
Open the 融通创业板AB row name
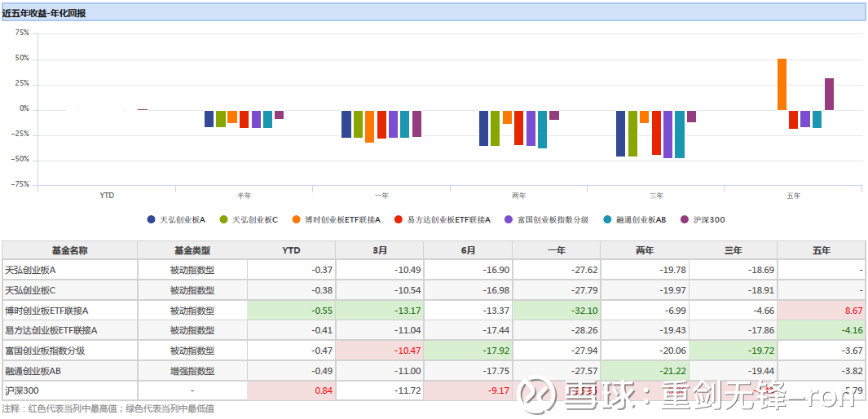(x=33, y=371)
